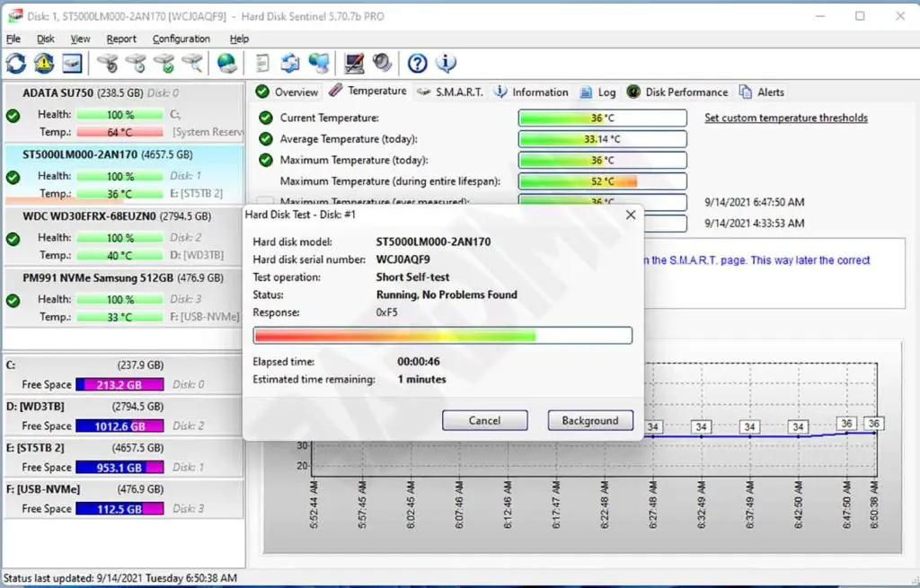The image size is (920, 588).
Task: Click the green health icon for ST5000LM000
Action: tap(13, 177)
